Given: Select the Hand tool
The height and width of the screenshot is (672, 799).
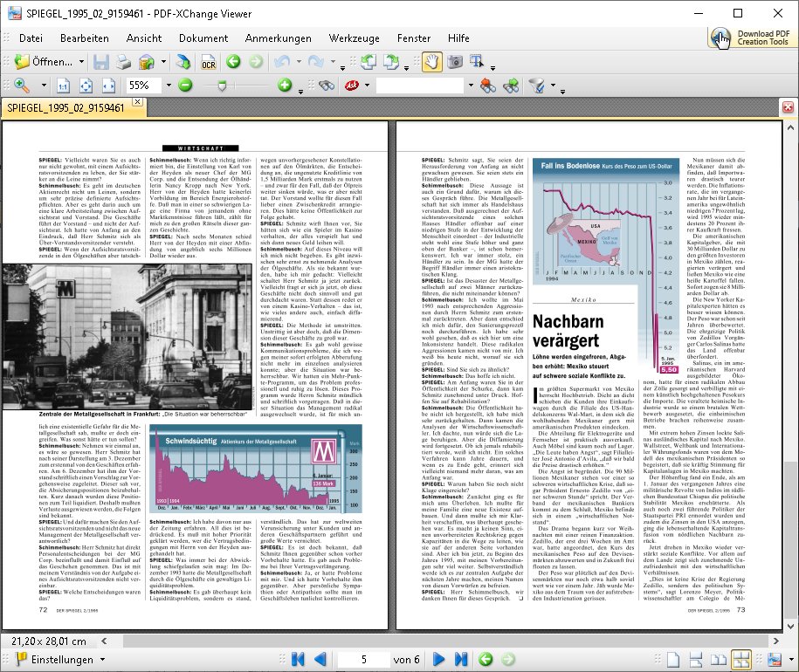Looking at the screenshot, I should click(431, 62).
